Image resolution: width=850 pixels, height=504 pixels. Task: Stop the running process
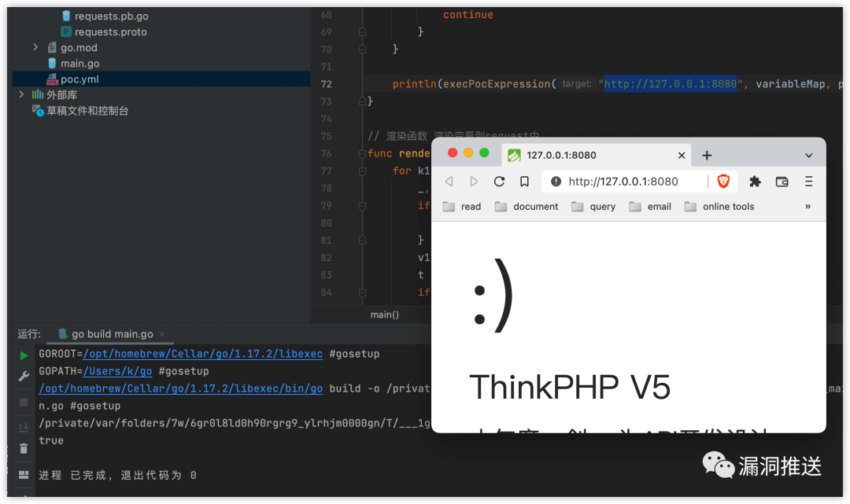point(24,403)
